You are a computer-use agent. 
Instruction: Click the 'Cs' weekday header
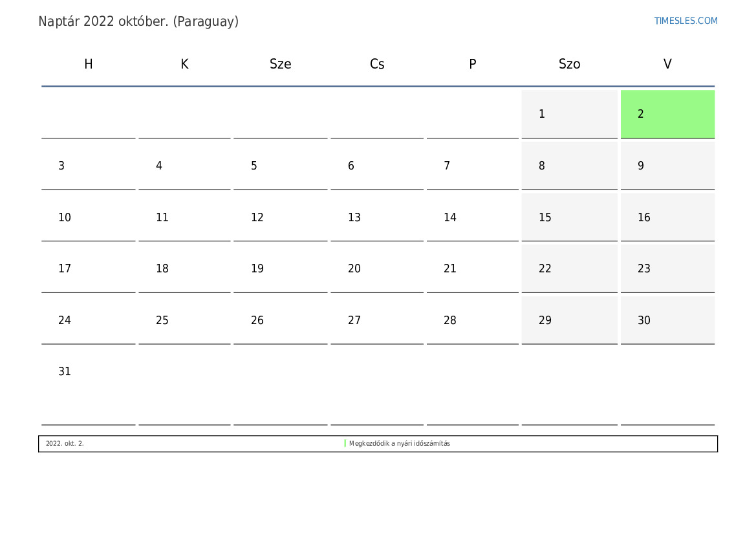click(376, 64)
